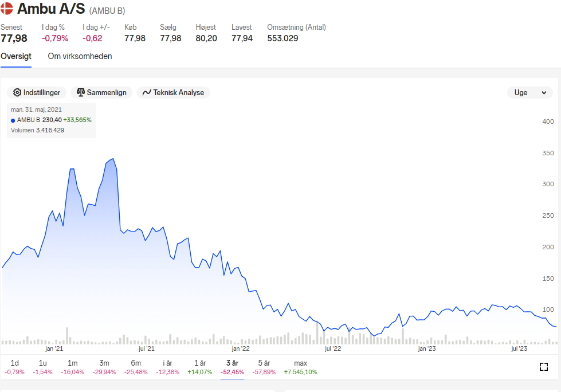The width and height of the screenshot is (561, 392).
Task: Choose the 1m period
Action: (73, 367)
